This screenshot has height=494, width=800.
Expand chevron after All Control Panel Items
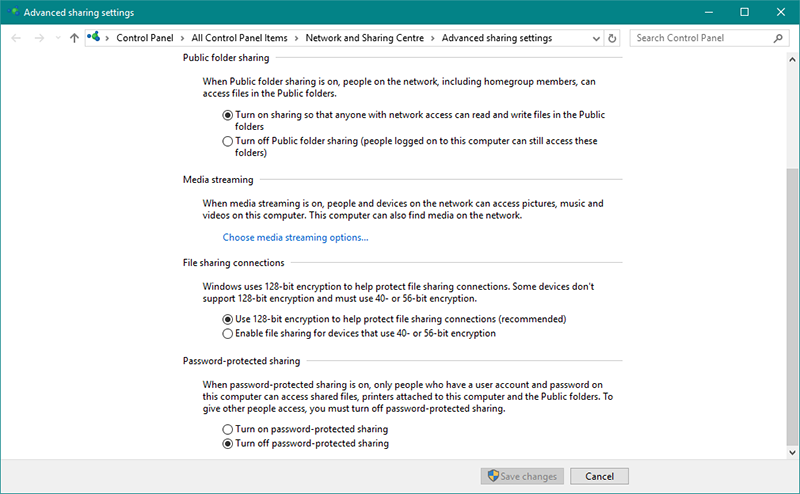295,38
